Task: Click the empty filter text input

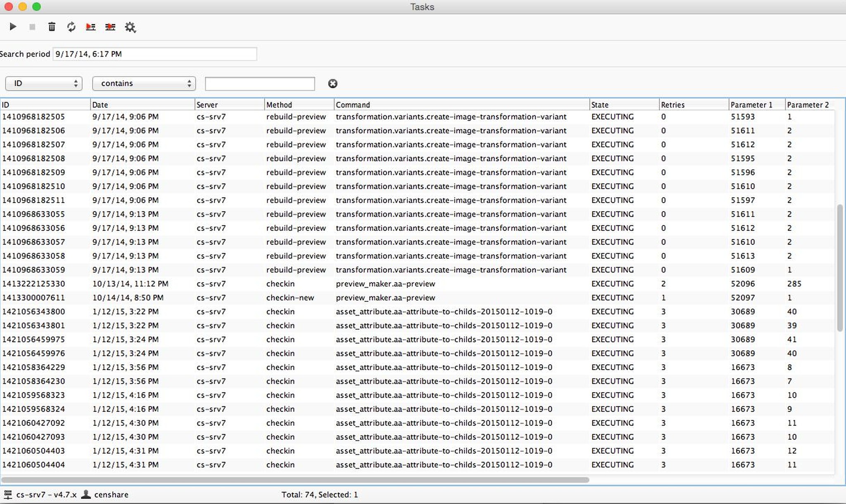Action: (x=260, y=84)
